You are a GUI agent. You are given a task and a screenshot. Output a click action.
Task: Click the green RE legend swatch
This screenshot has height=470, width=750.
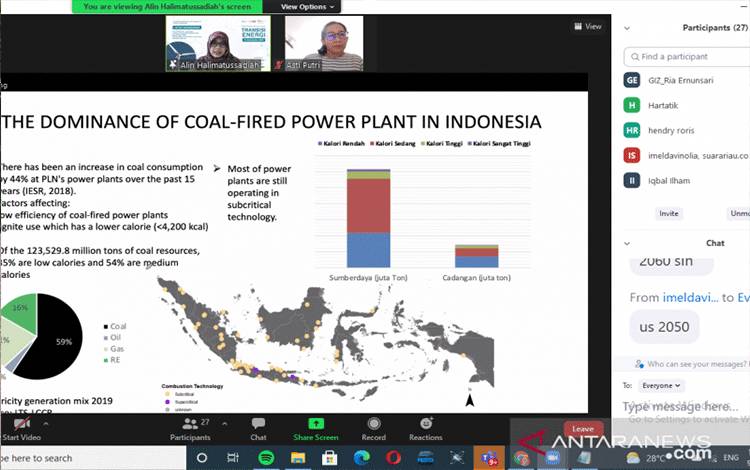point(106,360)
